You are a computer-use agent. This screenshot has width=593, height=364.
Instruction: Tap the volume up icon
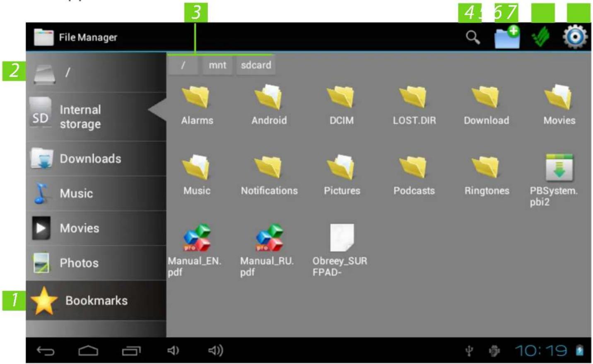tap(215, 351)
